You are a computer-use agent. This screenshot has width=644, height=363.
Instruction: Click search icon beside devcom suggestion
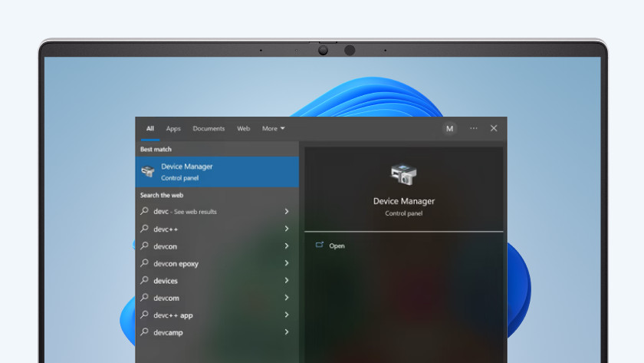pyautogui.click(x=144, y=297)
